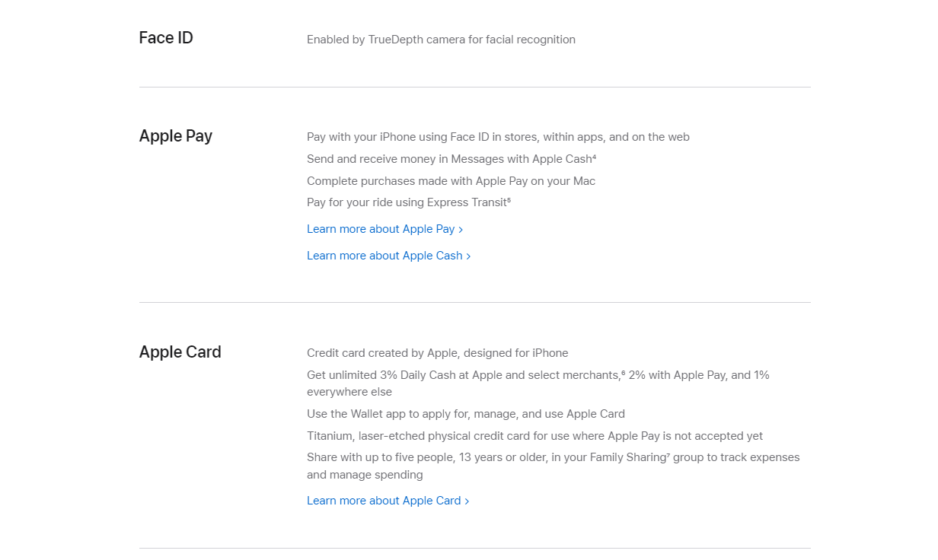
Task: Click the Apple Card section heading
Action: [180, 352]
